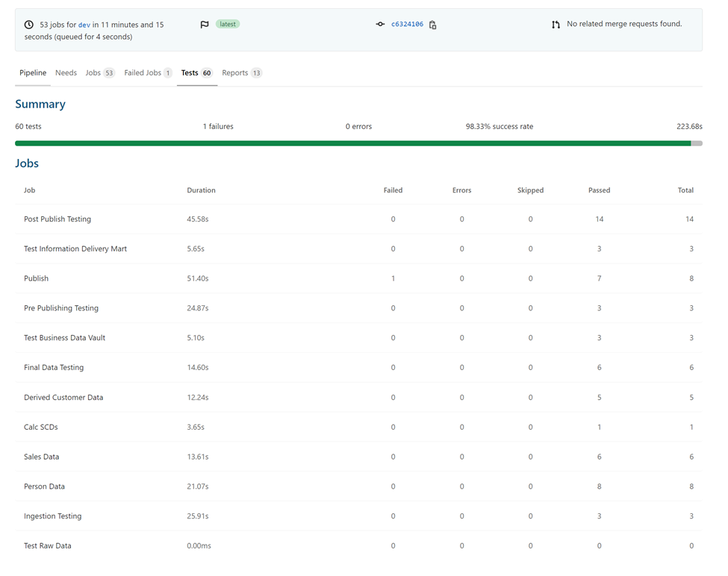The width and height of the screenshot is (728, 576).
Task: Click the Failed column header
Action: tap(393, 190)
